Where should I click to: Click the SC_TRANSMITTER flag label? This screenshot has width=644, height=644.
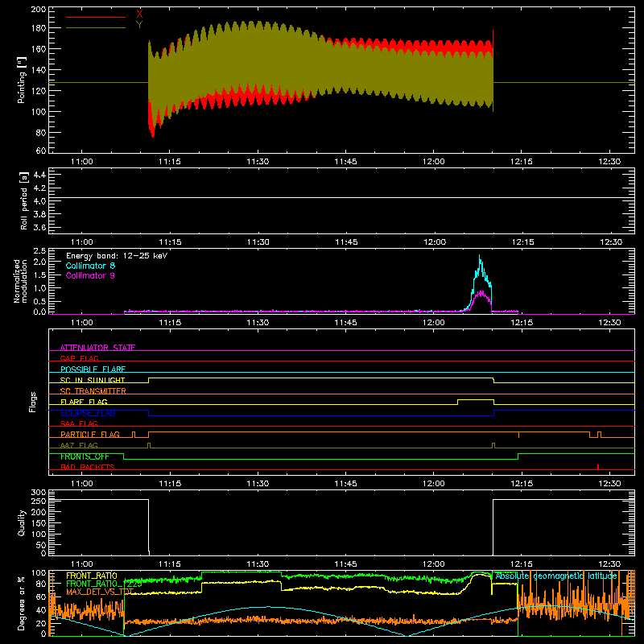[x=93, y=390]
